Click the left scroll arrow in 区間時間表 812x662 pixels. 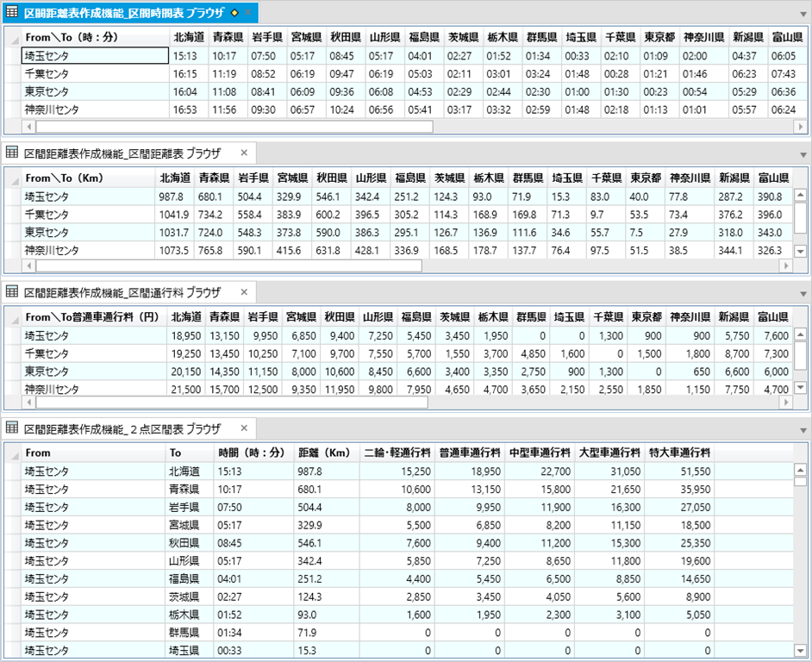[x=29, y=127]
